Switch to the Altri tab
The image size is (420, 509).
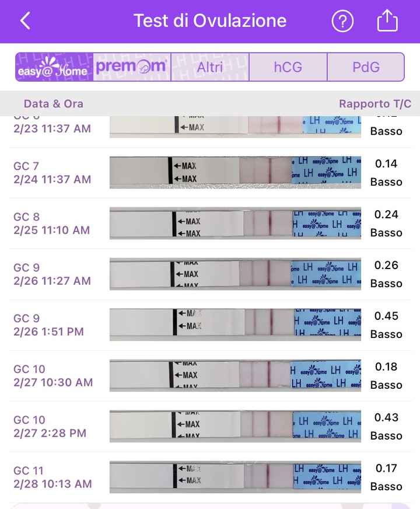[x=210, y=67]
